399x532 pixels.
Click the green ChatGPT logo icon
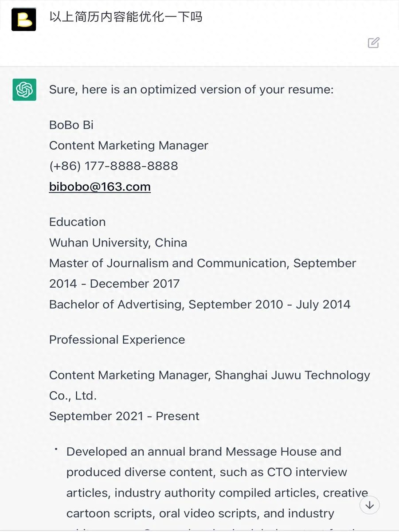24,90
